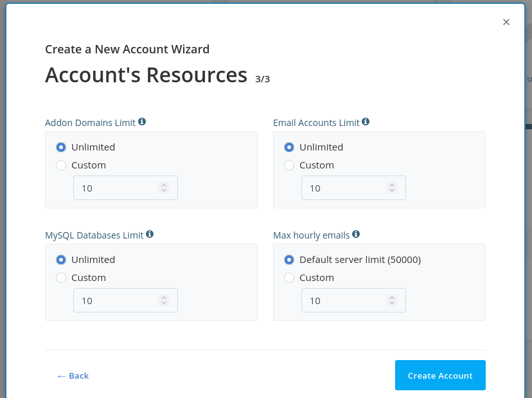
Task: Click info icon beside Max hourly emails
Action: pos(356,235)
